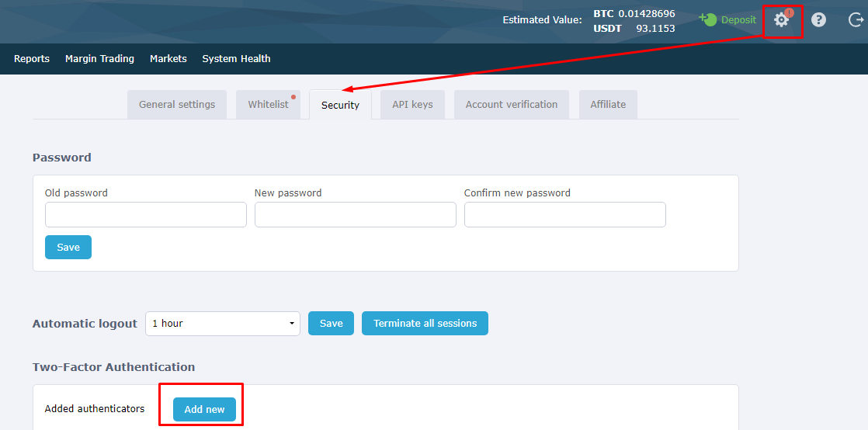Open Margin Trading in navigation bar
868x430 pixels.
pyautogui.click(x=99, y=59)
